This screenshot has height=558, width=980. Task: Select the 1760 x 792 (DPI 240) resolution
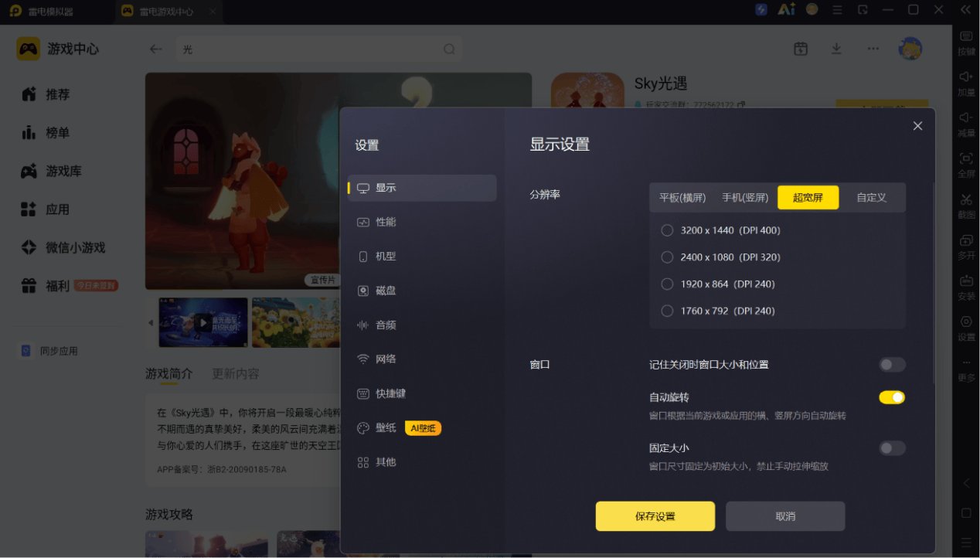[x=718, y=311]
